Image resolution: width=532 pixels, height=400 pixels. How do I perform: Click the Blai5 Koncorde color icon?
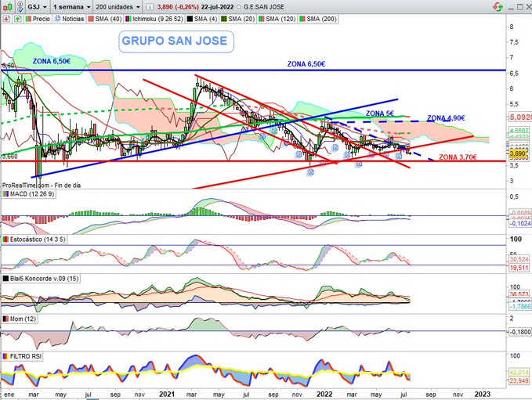[5, 279]
